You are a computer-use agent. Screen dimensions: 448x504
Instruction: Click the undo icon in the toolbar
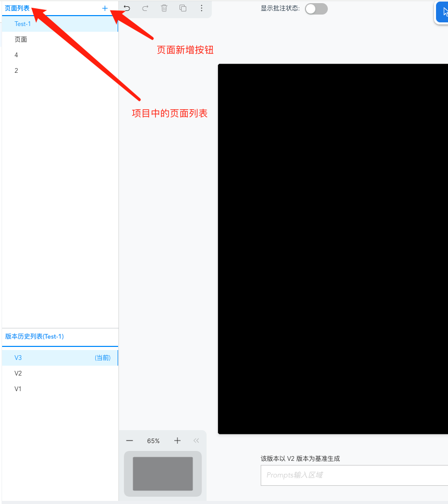pos(126,9)
